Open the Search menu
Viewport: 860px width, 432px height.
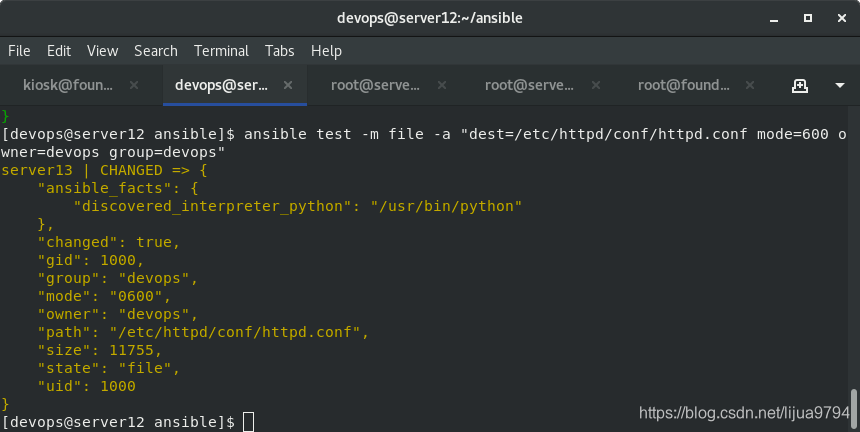point(156,51)
